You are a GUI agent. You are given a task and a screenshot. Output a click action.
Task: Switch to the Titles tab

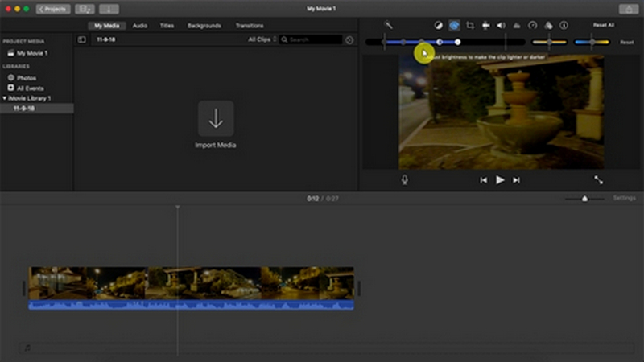[x=167, y=26]
